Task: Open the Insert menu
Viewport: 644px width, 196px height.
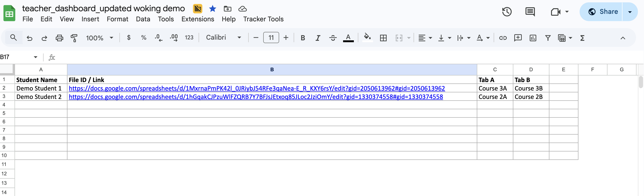Action: click(90, 19)
